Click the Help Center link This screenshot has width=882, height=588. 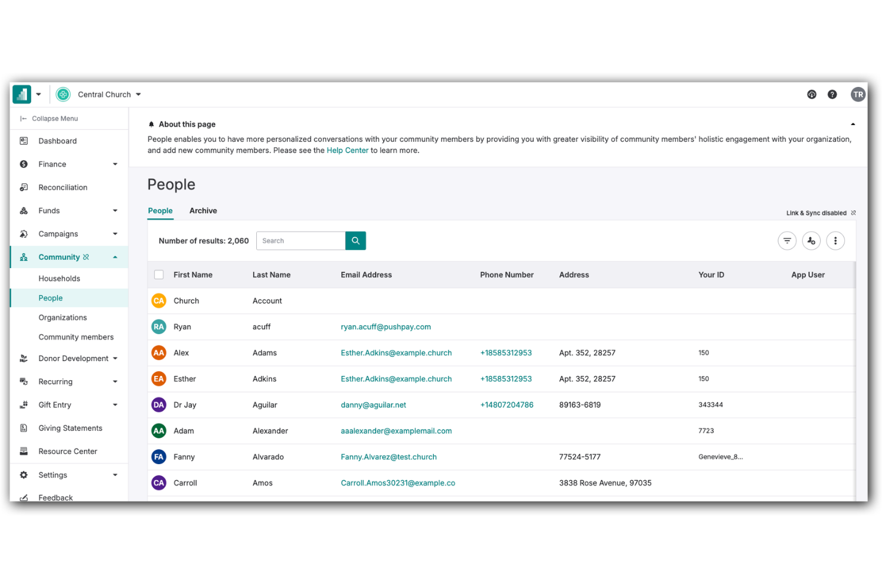(347, 150)
